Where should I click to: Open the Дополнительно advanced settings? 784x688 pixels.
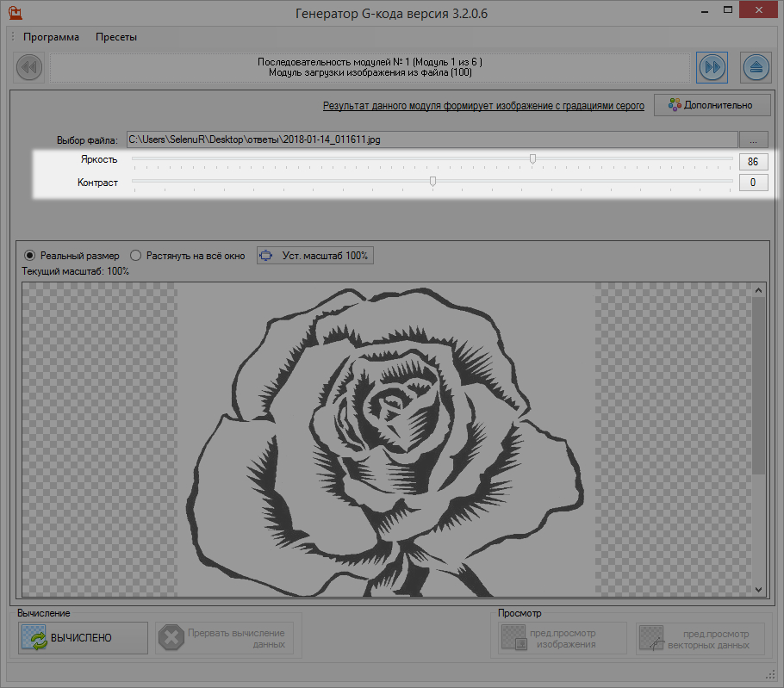[x=712, y=105]
